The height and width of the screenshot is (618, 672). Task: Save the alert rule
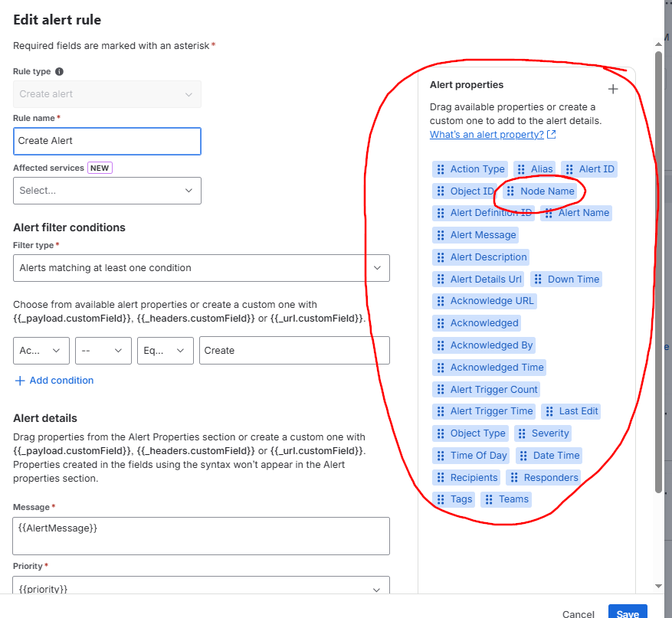(x=628, y=613)
